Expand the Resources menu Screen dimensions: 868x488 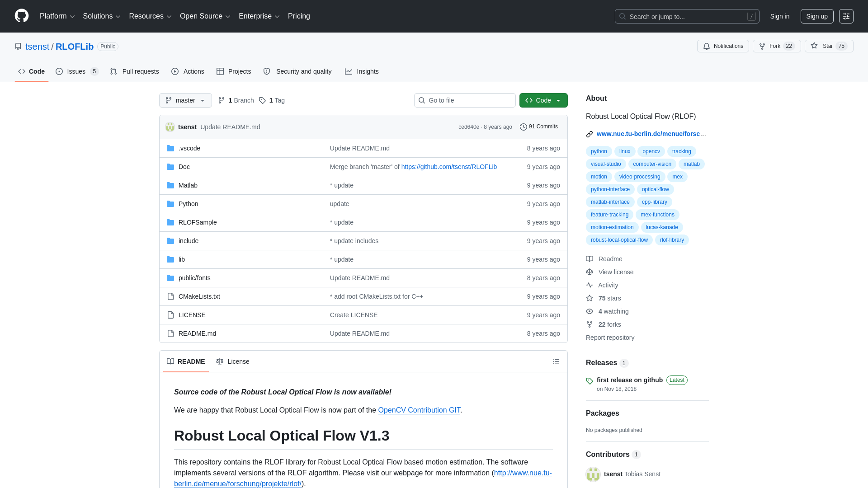[x=150, y=16]
